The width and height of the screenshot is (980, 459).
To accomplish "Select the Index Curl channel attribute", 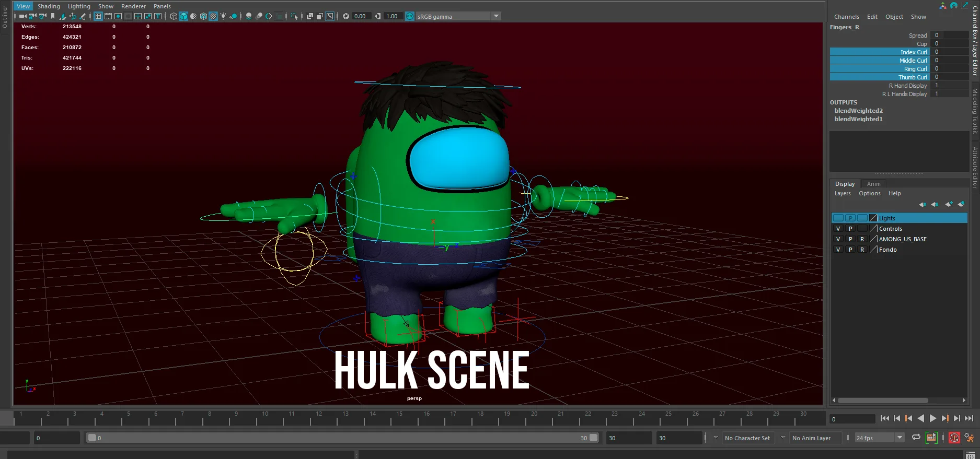I will click(880, 52).
